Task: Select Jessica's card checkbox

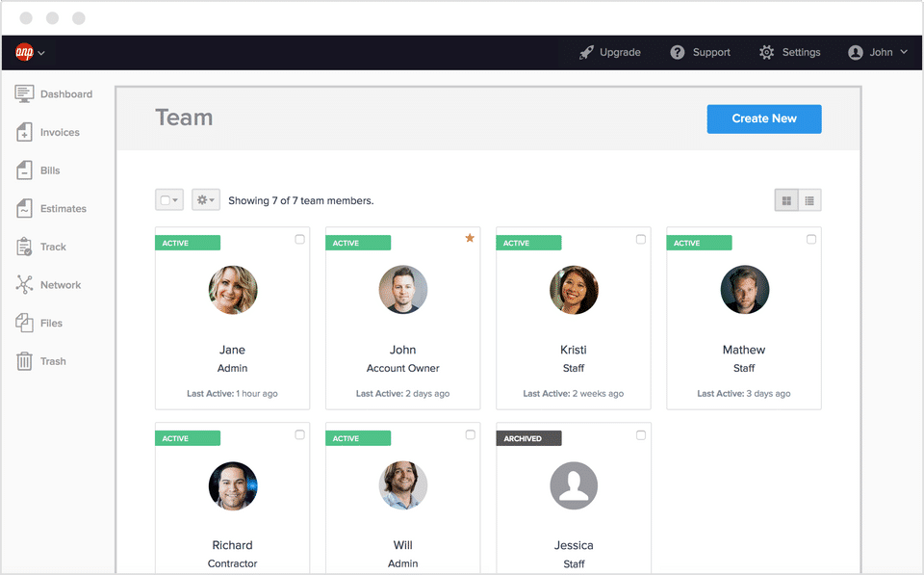Action: tap(641, 434)
